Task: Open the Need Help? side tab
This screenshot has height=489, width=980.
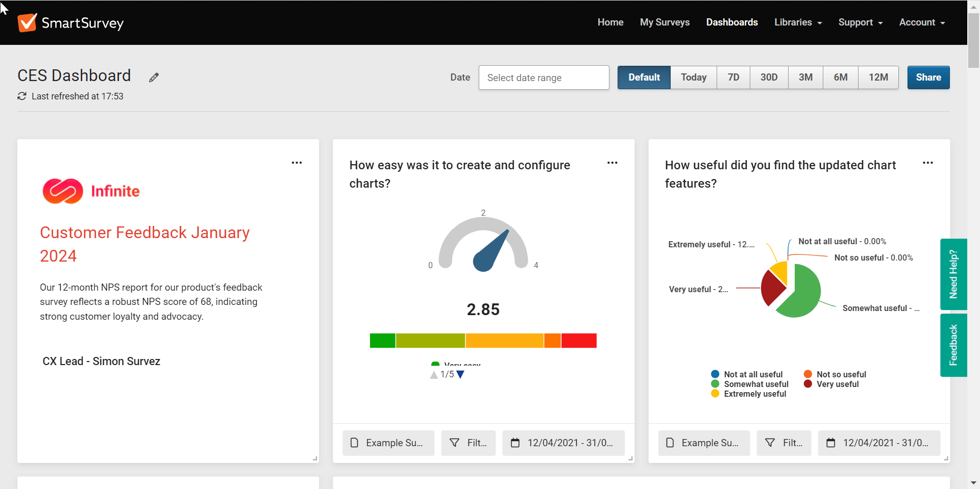Action: (x=953, y=274)
